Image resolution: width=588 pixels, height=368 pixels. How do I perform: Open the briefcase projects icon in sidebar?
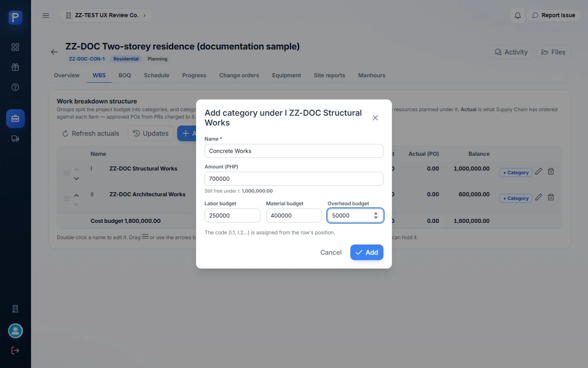point(16,119)
